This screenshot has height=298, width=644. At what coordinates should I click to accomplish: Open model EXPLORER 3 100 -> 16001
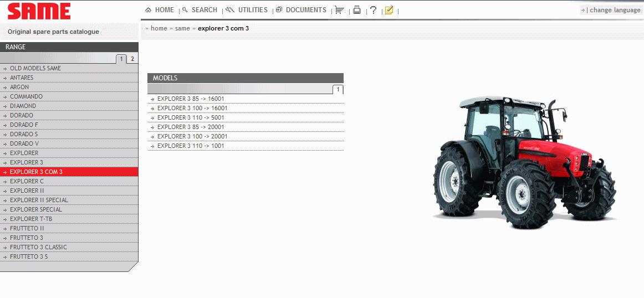(x=246, y=109)
